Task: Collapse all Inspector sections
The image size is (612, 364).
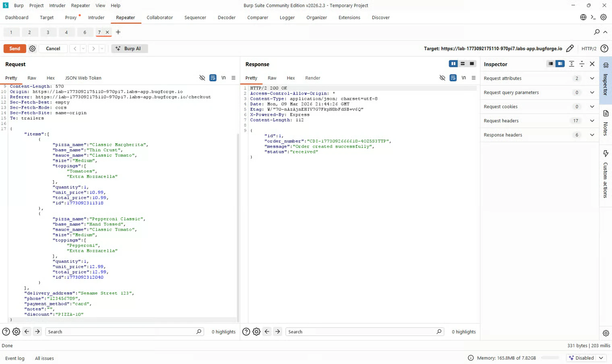Action: tap(582, 64)
